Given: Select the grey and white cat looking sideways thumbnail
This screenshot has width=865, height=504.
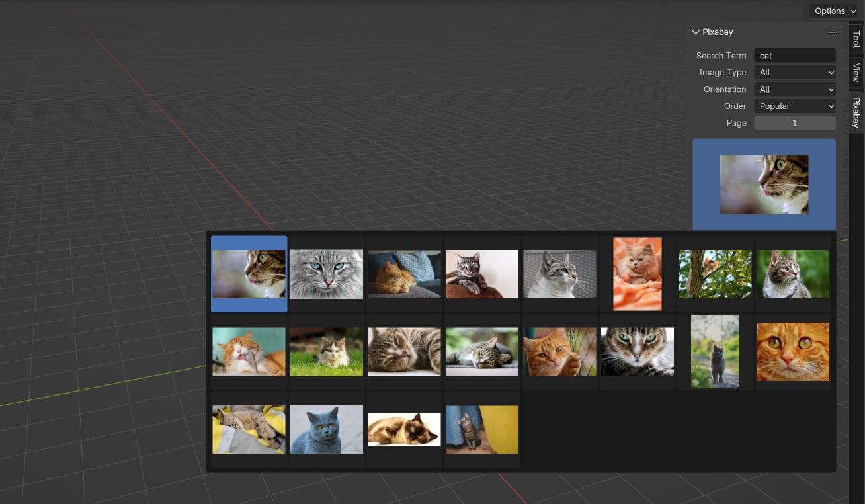Looking at the screenshot, I should click(559, 274).
